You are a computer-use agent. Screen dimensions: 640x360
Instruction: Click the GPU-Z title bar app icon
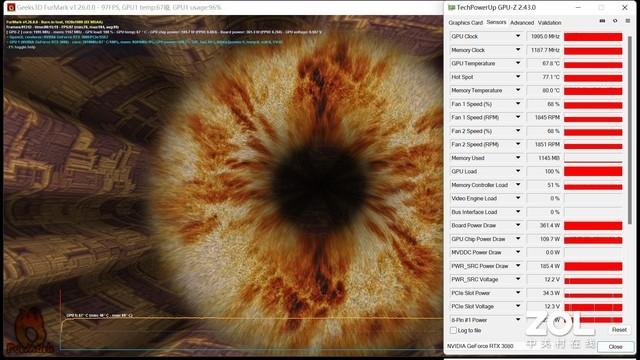(x=451, y=7)
